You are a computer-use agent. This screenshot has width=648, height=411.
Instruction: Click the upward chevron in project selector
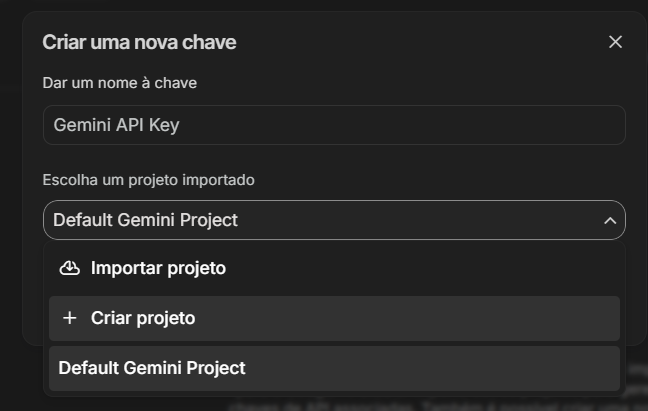point(610,220)
